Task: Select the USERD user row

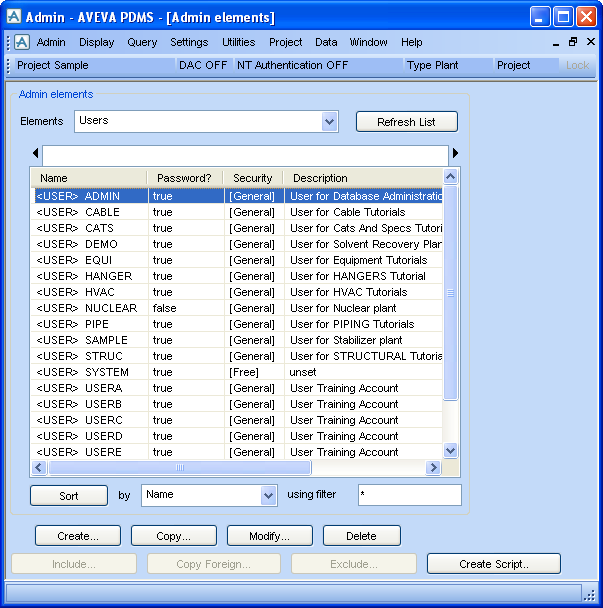Action: (237, 436)
